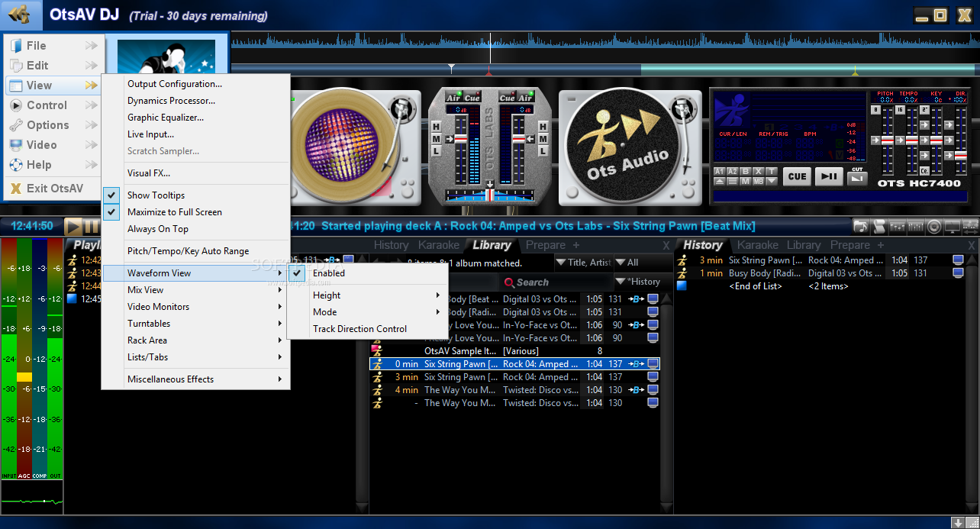Toggle Track Direction Control option
Screen dimensions: 980x529
[359, 329]
